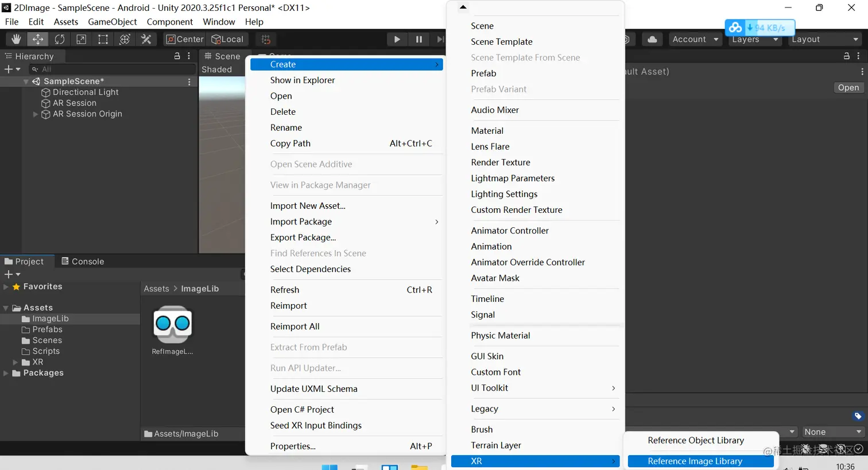
Task: Lock the Inspector panel
Action: click(846, 56)
